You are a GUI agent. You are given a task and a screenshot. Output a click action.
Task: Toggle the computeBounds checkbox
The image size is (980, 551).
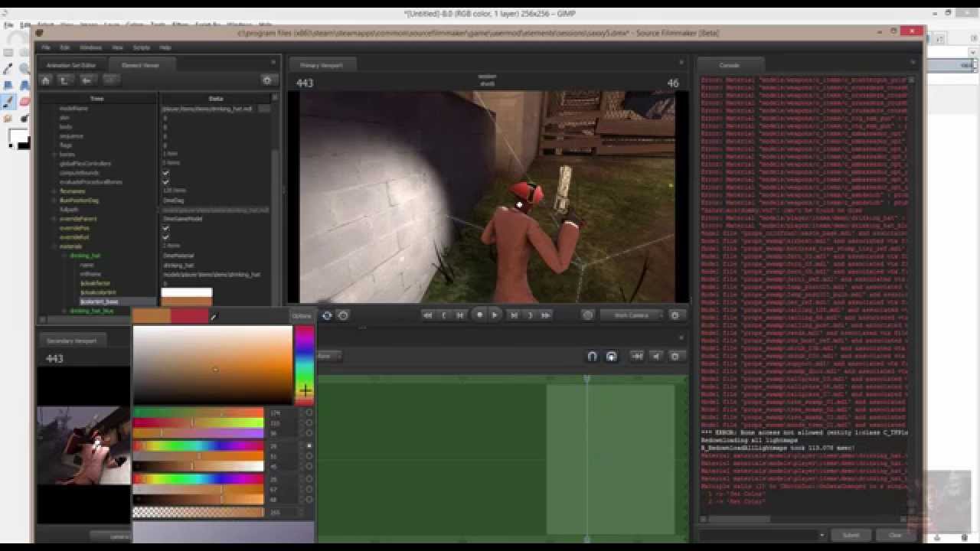pyautogui.click(x=165, y=173)
